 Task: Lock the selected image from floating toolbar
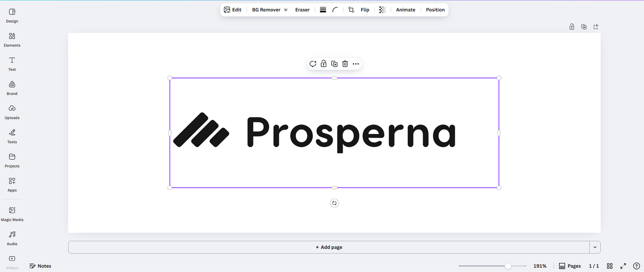[x=324, y=64]
